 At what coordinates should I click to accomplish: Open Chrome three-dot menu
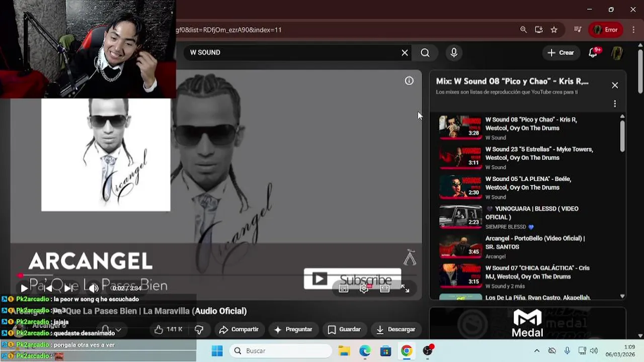tap(632, 30)
